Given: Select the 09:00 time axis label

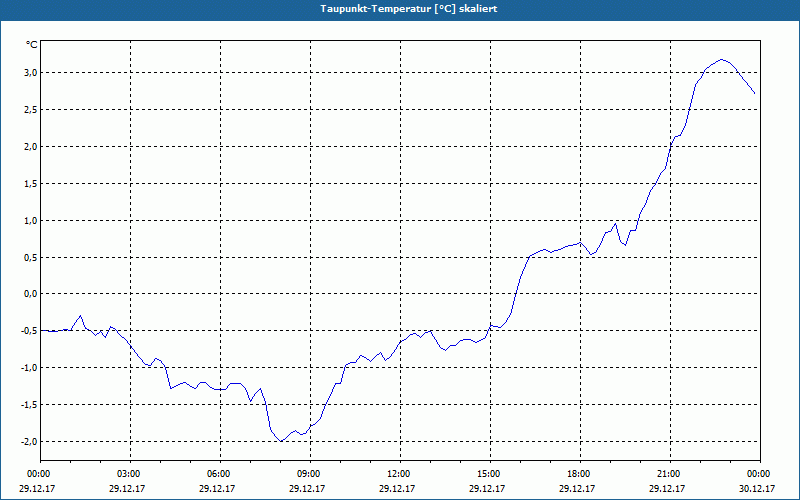Looking at the screenshot, I should click(x=310, y=474).
